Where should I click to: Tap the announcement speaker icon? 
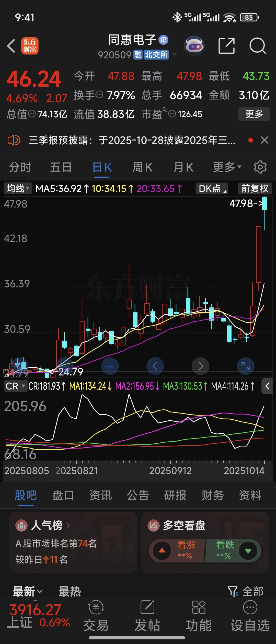(14, 140)
